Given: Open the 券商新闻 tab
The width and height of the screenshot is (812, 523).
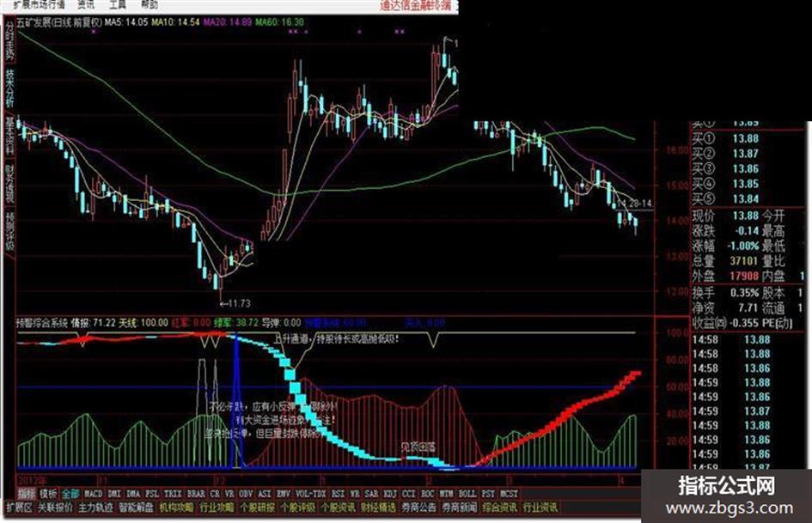Looking at the screenshot, I should click(460, 508).
